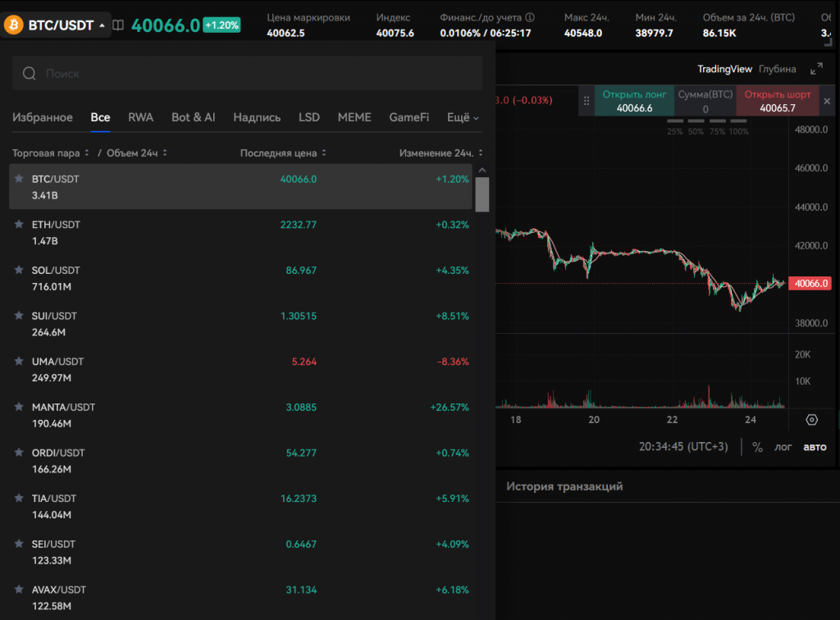Open the Избранное tab
Screen dimensions: 840x620
pos(42,117)
